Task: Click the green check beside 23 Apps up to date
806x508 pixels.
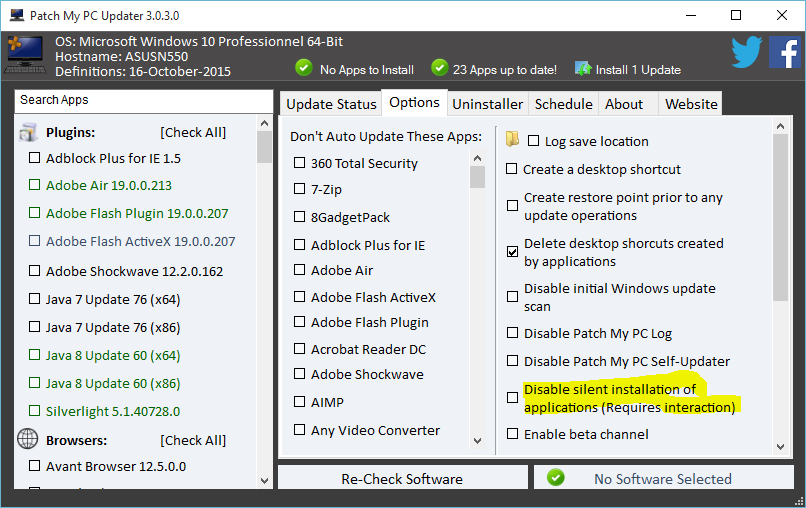Action: coord(439,67)
